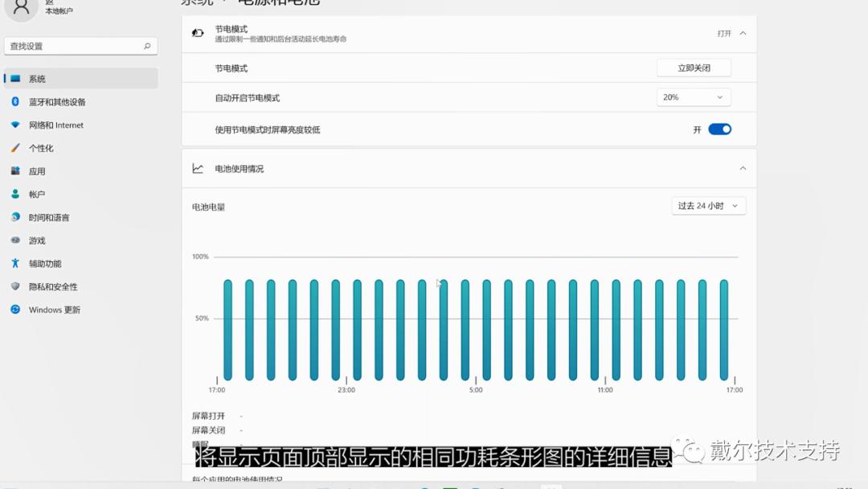Collapse the 节电模式 section chevron
This screenshot has width=868, height=489.
(x=743, y=32)
